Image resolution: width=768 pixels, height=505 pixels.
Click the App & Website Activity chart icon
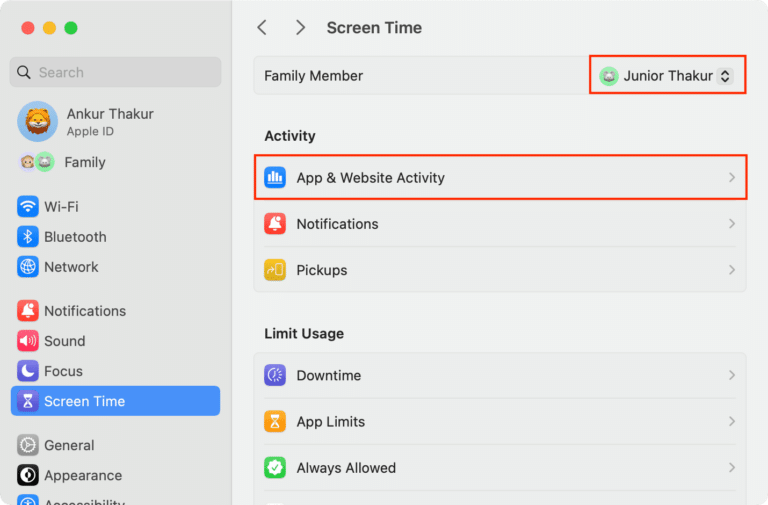click(275, 177)
